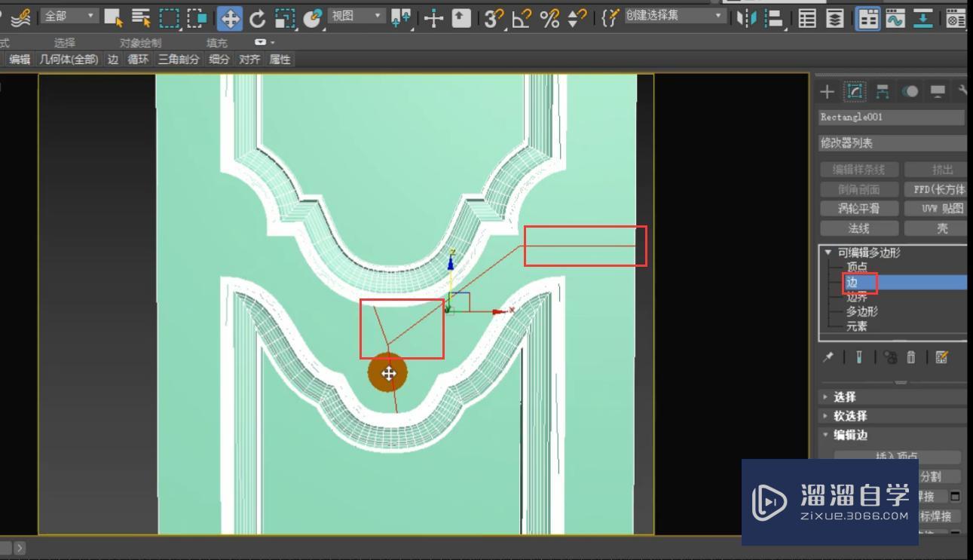Toggle Keyboard Shortcut Override icon
Screen dimensions: 973x560
click(461, 18)
